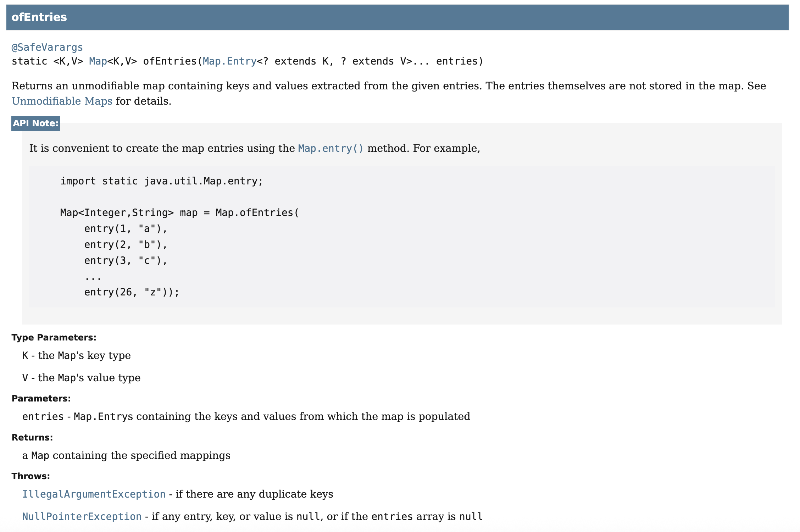Image resolution: width=800 pixels, height=532 pixels.
Task: Open the NullPointerException link
Action: pos(82,516)
